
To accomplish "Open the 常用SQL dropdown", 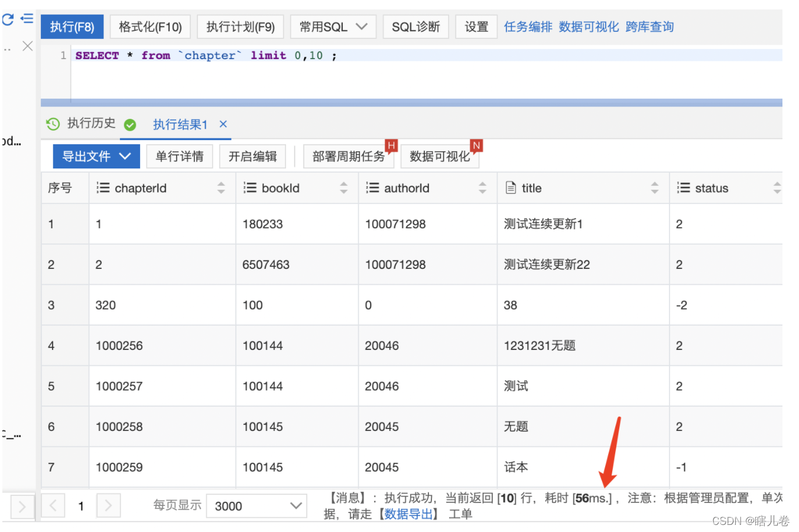I will (333, 27).
